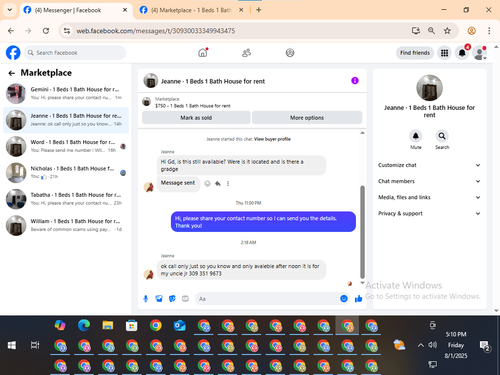Open the Menu grid icon
Screen dimensions: 500x375
pos(444,53)
